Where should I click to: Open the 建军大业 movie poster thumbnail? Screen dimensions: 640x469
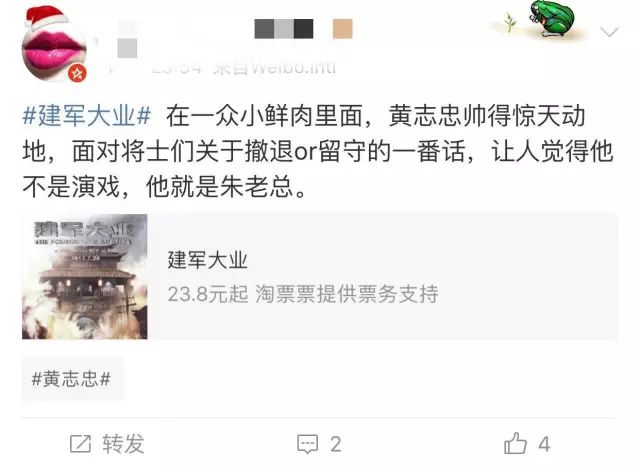pyautogui.click(x=84, y=276)
